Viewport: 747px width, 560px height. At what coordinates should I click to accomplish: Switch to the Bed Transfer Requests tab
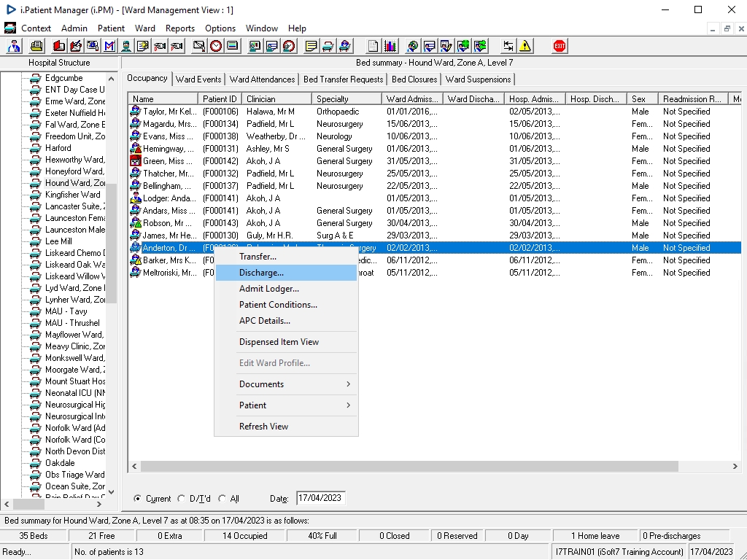click(343, 79)
